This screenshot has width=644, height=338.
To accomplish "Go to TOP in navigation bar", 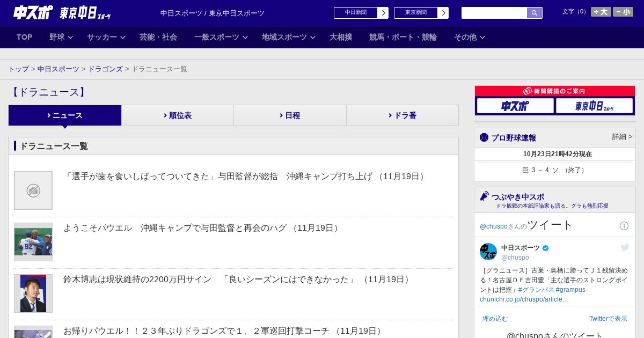I will point(25,37).
